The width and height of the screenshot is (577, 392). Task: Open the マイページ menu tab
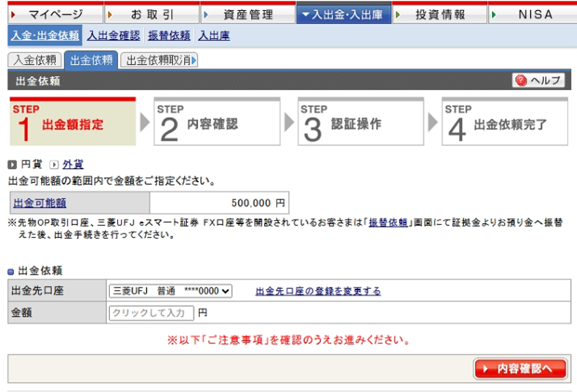coord(55,14)
